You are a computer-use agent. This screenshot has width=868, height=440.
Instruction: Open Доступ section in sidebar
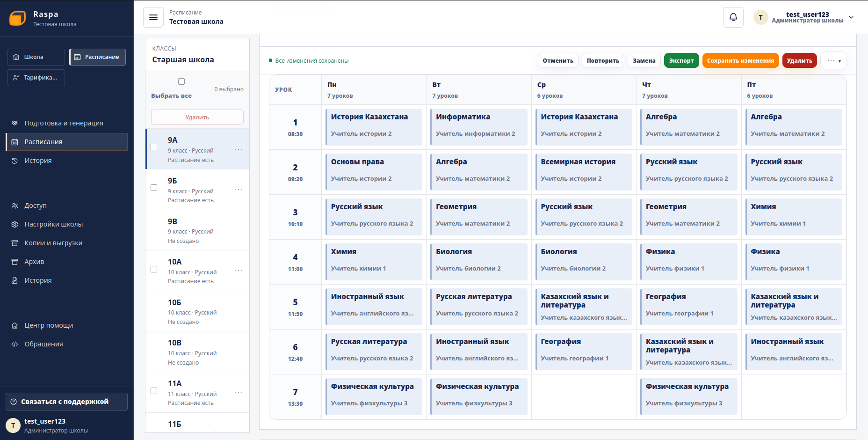[x=66, y=205]
